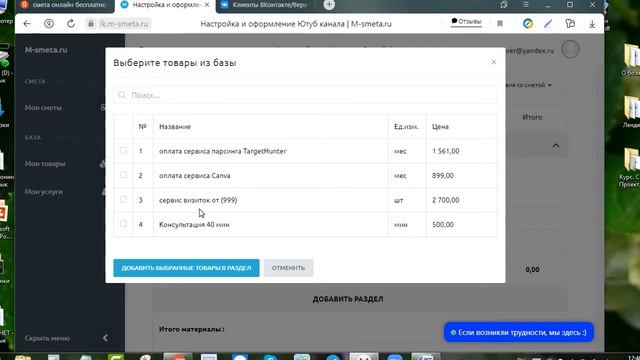Open 'Мои сметы' in sidebar
The height and width of the screenshot is (360, 640).
pos(43,108)
